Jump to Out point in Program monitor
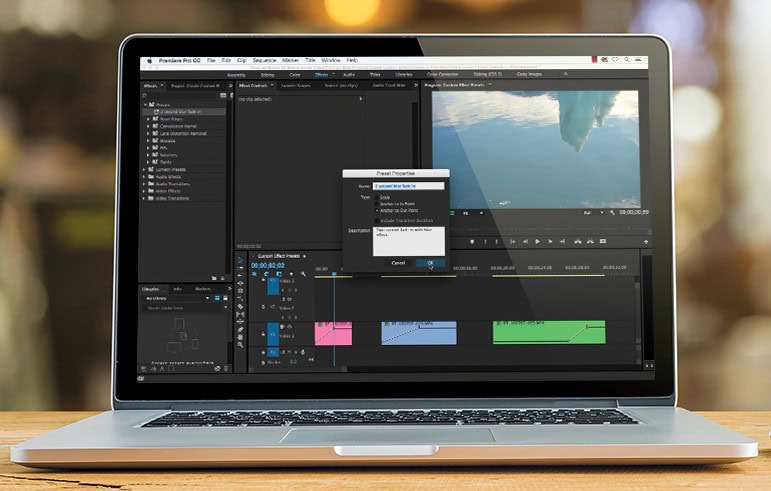This screenshot has height=491, width=771. [563, 242]
